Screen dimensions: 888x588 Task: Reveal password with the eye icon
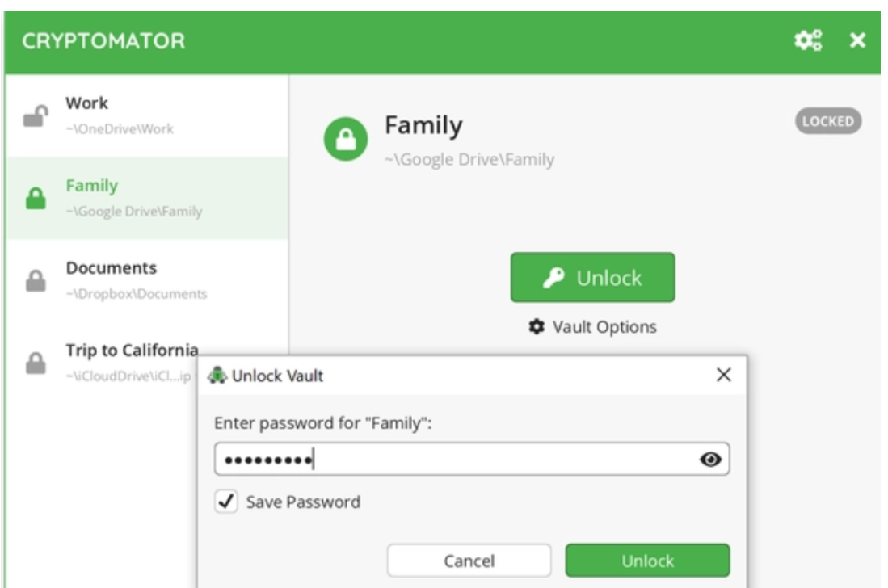tap(710, 459)
